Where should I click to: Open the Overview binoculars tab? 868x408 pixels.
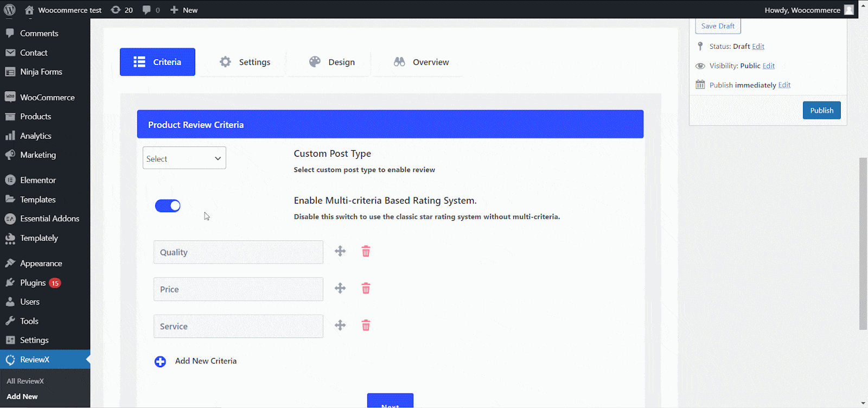point(421,62)
